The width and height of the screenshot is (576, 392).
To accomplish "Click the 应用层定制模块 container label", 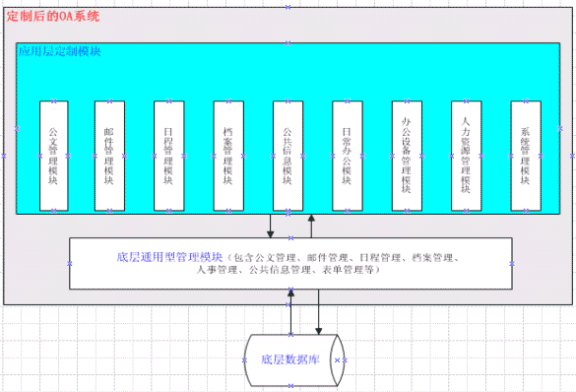I will coord(59,51).
